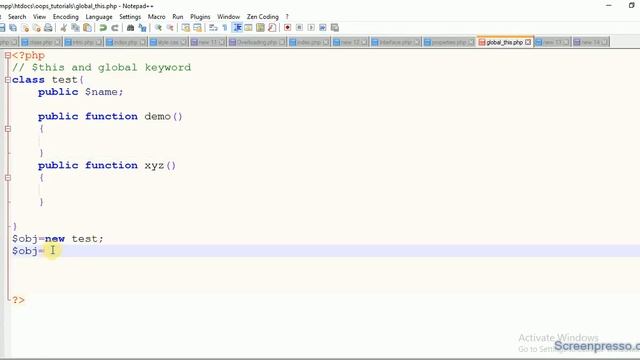Screen dimensions: 640x360
Task: Click the Close document toolbar icon
Action: (x=25, y=28)
